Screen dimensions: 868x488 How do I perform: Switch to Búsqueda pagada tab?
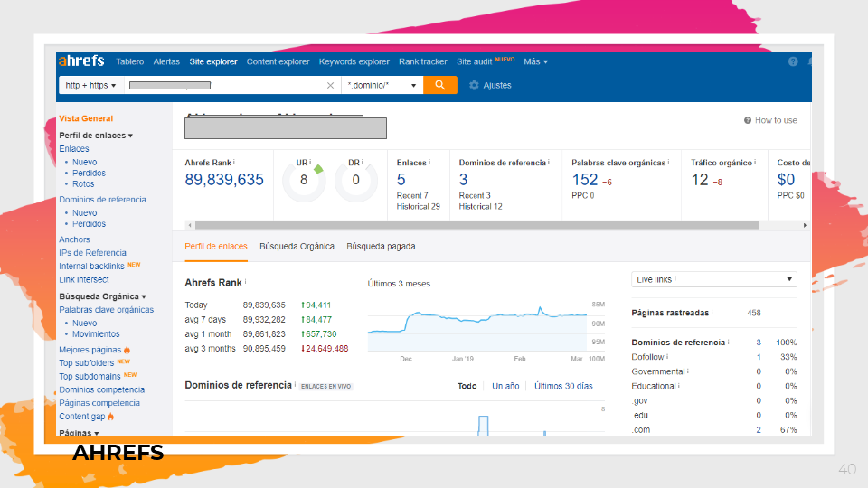[381, 246]
